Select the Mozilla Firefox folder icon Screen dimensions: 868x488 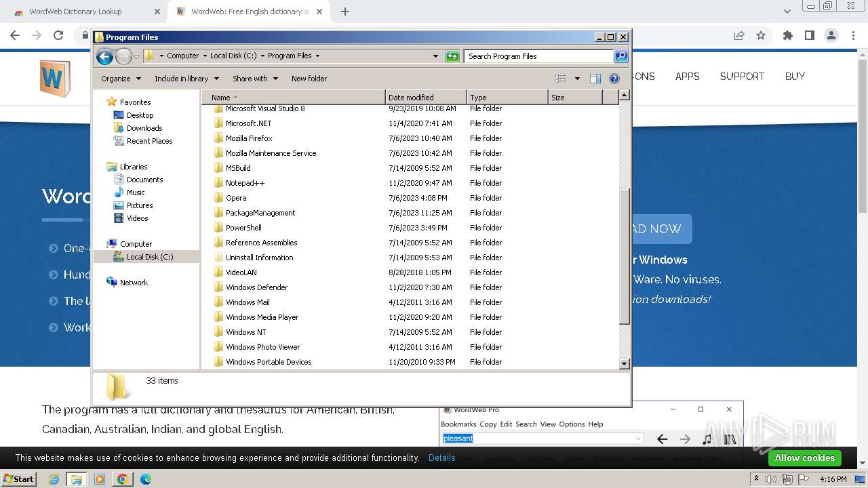click(x=218, y=138)
